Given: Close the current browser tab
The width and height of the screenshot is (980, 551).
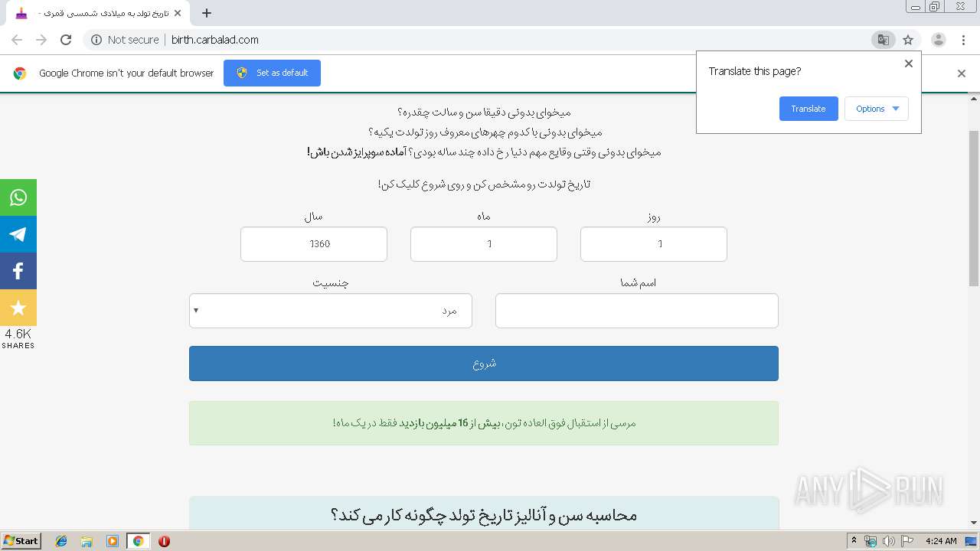Looking at the screenshot, I should [x=178, y=13].
